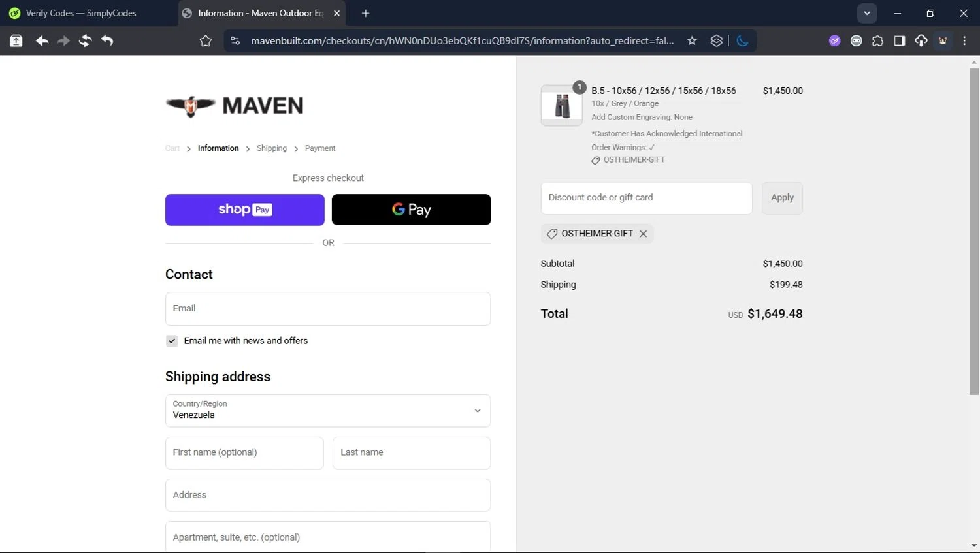
Task: Close the Maven Outdoor Equipment tab
Action: [336, 13]
